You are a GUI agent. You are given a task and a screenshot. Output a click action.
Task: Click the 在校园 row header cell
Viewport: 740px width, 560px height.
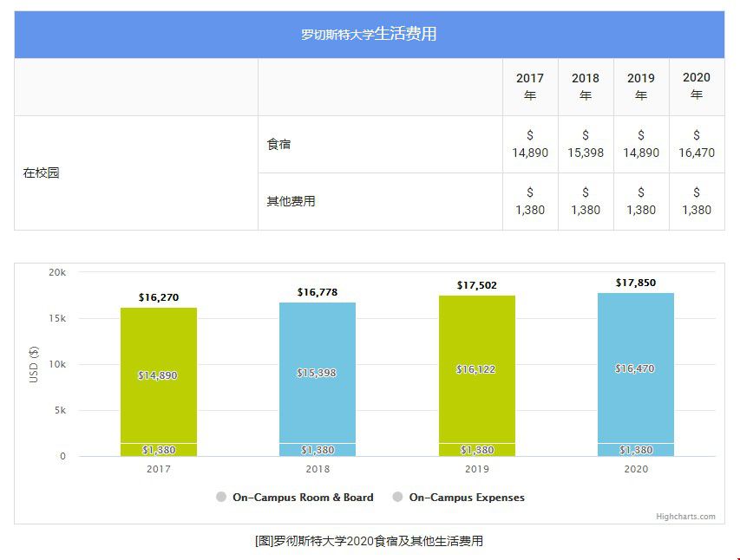click(x=136, y=173)
